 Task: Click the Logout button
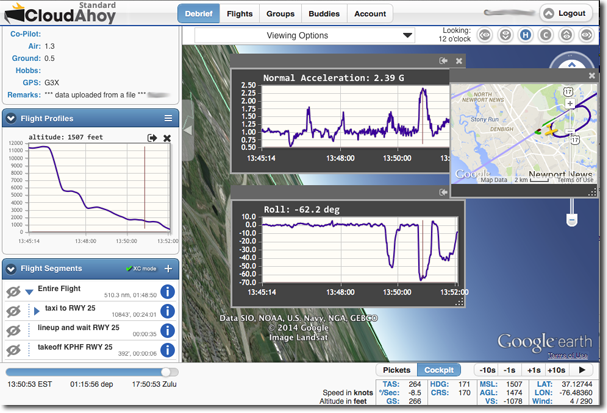[x=566, y=14]
